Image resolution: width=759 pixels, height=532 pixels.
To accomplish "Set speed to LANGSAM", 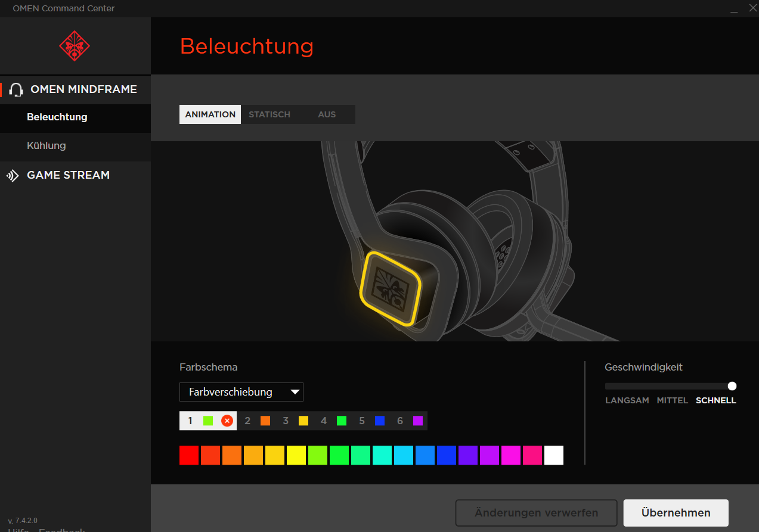I will click(x=627, y=400).
